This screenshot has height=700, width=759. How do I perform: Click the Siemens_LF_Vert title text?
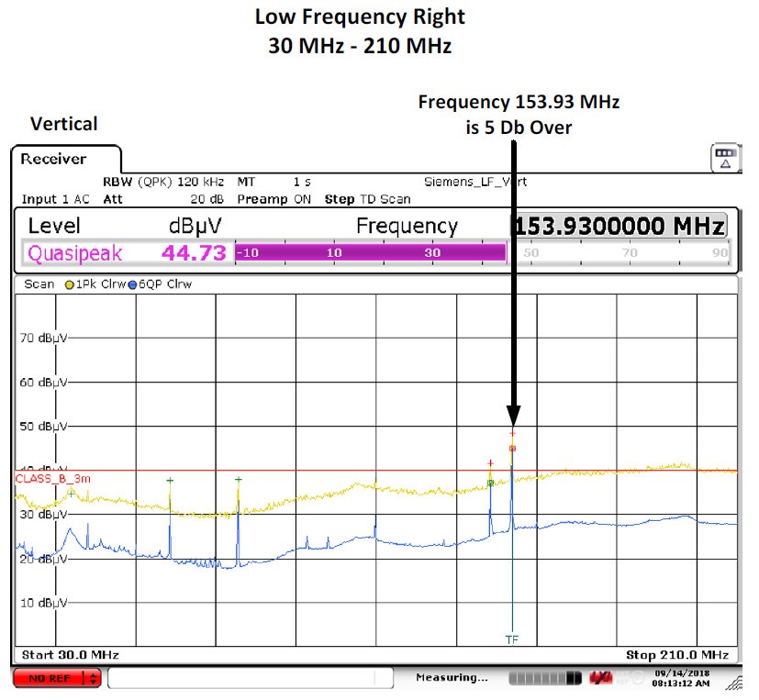pyautogui.click(x=475, y=182)
